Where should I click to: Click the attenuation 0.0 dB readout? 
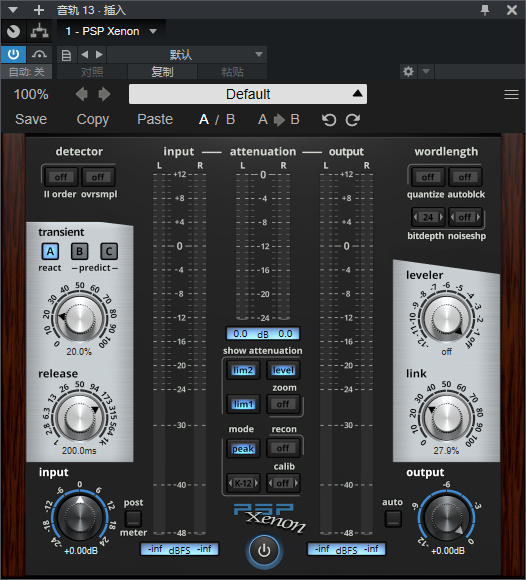pos(263,334)
